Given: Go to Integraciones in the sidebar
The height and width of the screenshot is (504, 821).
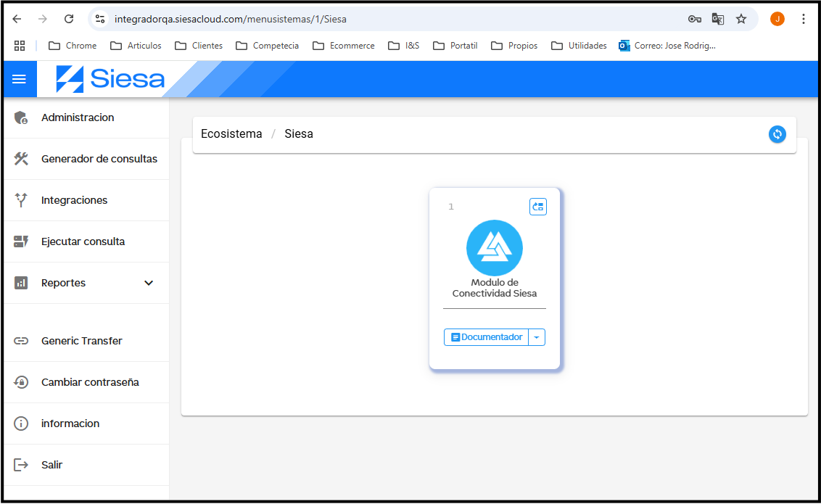Looking at the screenshot, I should (x=74, y=200).
